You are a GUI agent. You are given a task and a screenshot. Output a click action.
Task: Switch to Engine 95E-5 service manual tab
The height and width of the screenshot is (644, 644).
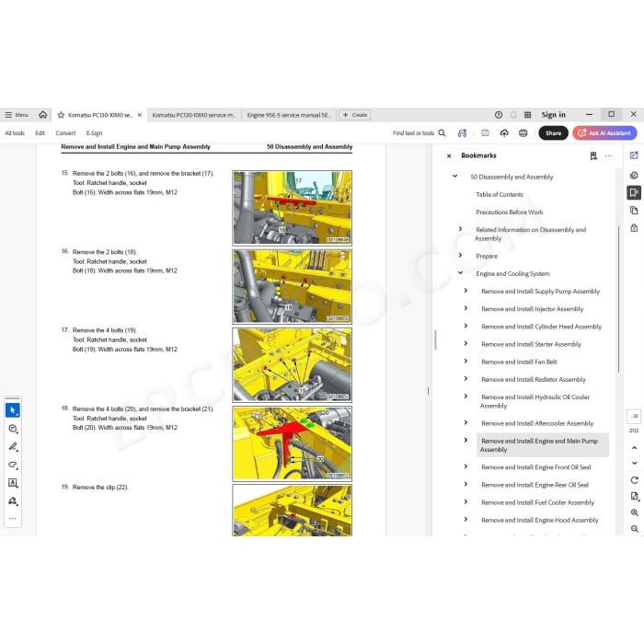click(289, 115)
